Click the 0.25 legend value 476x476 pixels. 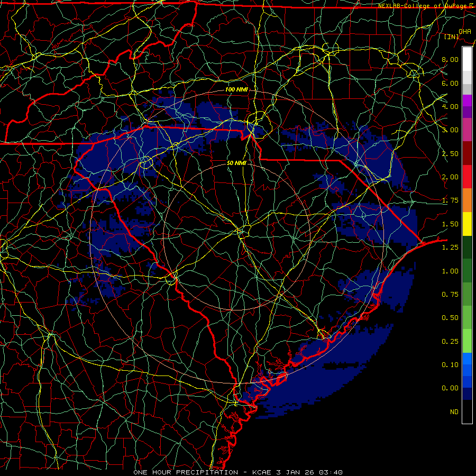coord(450,342)
